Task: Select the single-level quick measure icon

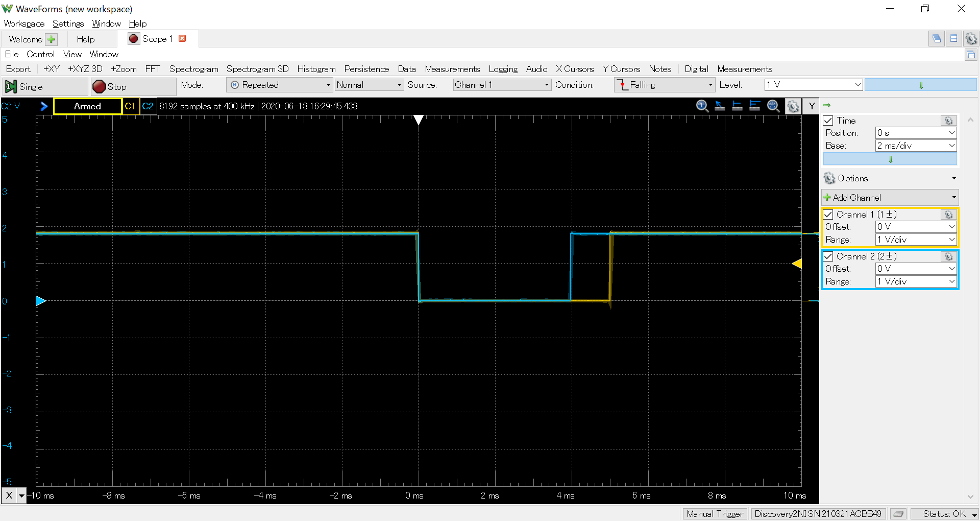Action: point(737,106)
